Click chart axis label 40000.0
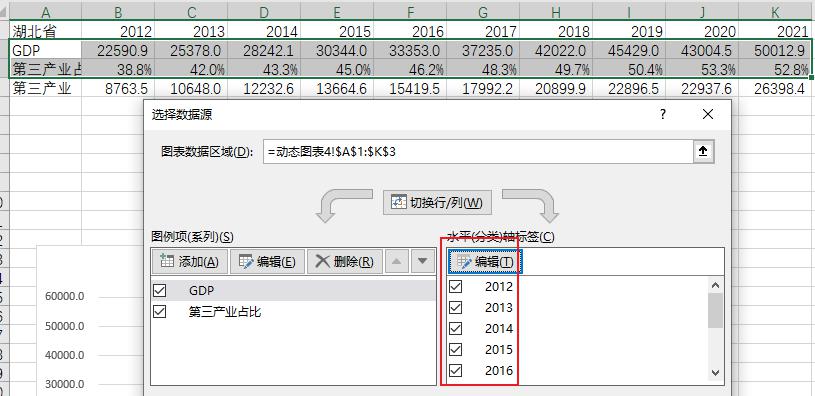The width and height of the screenshot is (815, 396). tap(65, 355)
